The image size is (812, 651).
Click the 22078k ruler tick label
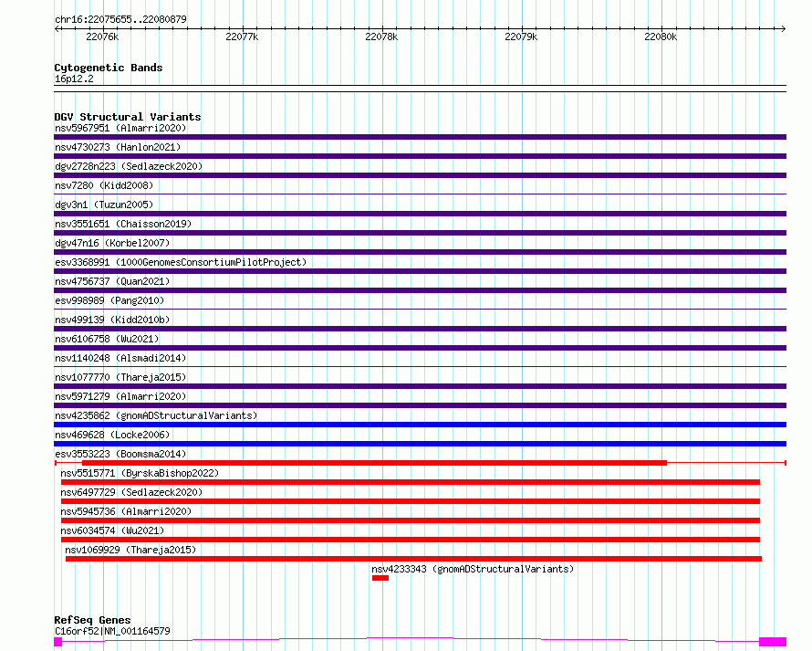coord(381,37)
